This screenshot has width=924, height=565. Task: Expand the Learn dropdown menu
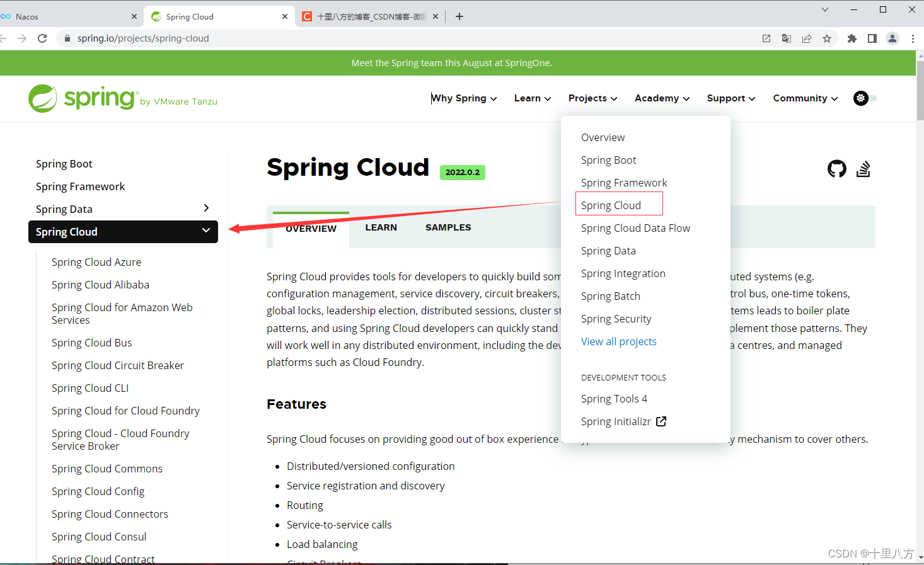533,98
